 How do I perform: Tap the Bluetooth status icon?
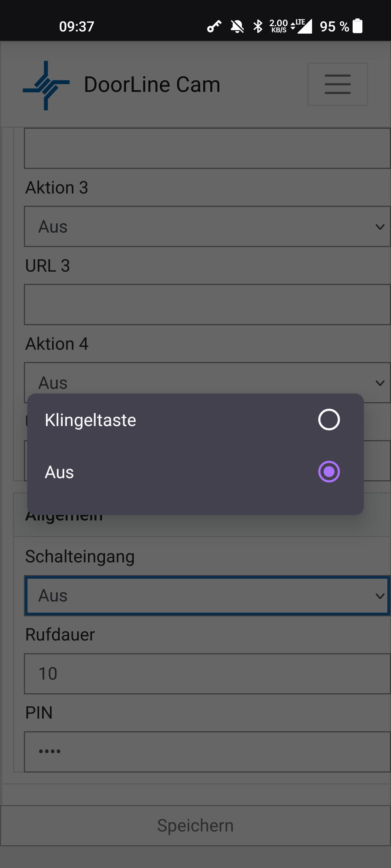[x=258, y=26]
